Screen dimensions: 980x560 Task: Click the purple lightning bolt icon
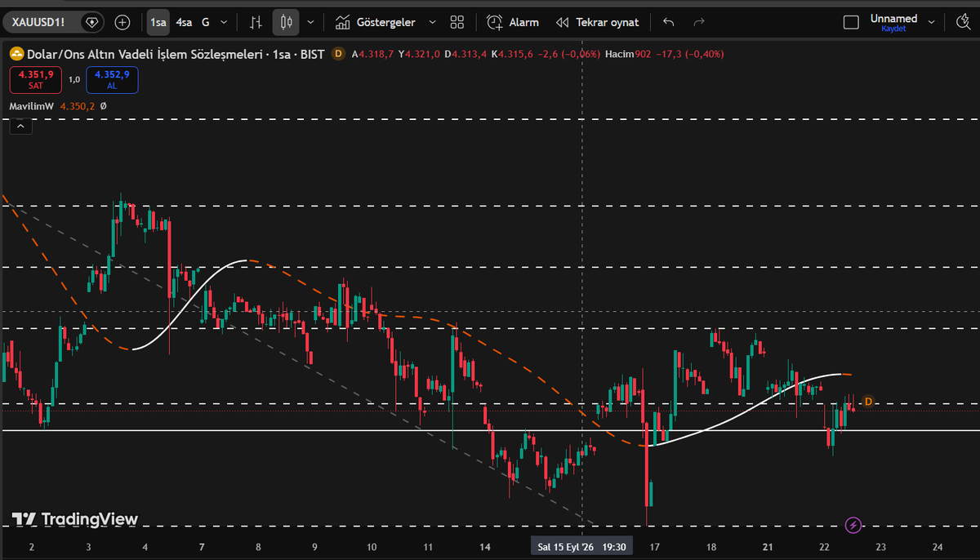[853, 525]
